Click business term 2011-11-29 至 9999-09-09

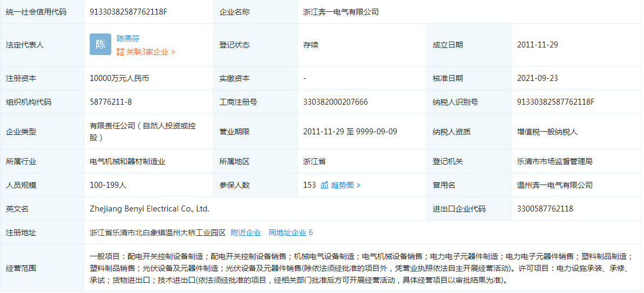tap(350, 132)
